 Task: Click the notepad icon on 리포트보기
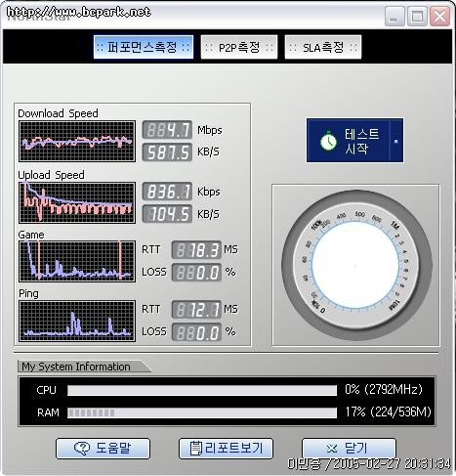pyautogui.click(x=196, y=449)
